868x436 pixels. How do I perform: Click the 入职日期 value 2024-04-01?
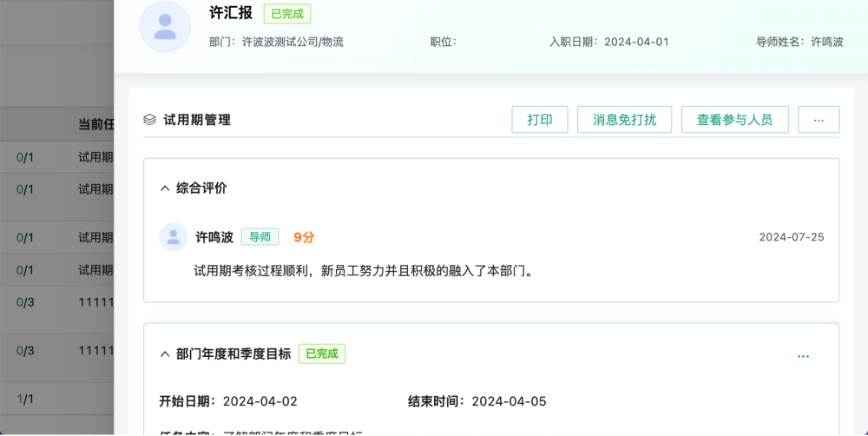[x=636, y=42]
